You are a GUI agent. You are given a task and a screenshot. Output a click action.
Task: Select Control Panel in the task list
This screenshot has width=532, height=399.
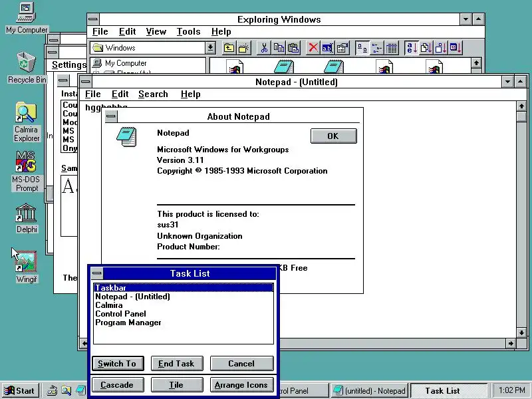click(184, 313)
